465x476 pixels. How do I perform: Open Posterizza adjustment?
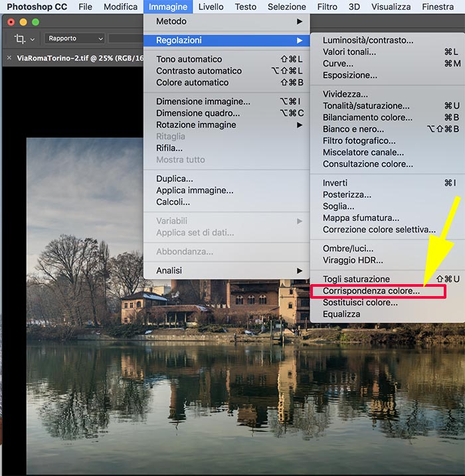click(x=387, y=195)
